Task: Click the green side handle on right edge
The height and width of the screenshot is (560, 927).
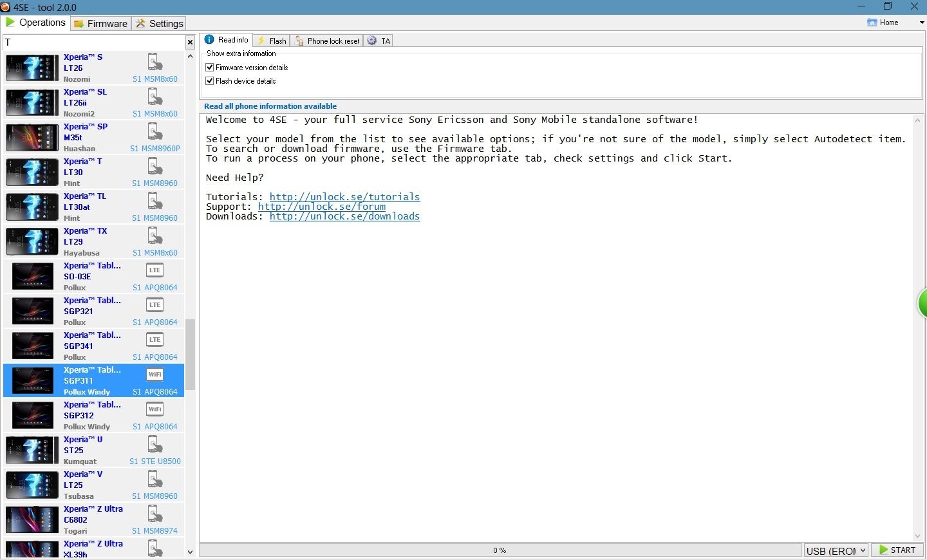Action: [922, 304]
